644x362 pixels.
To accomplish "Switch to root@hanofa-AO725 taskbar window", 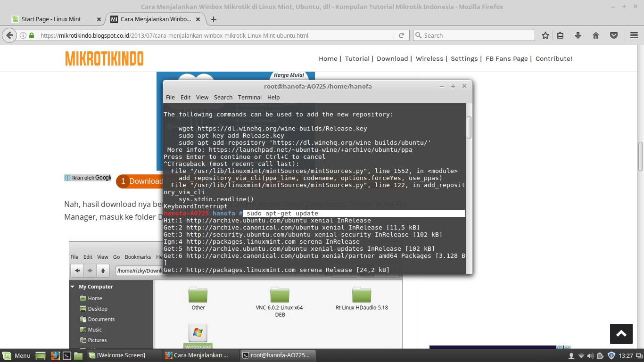I will point(277,355).
